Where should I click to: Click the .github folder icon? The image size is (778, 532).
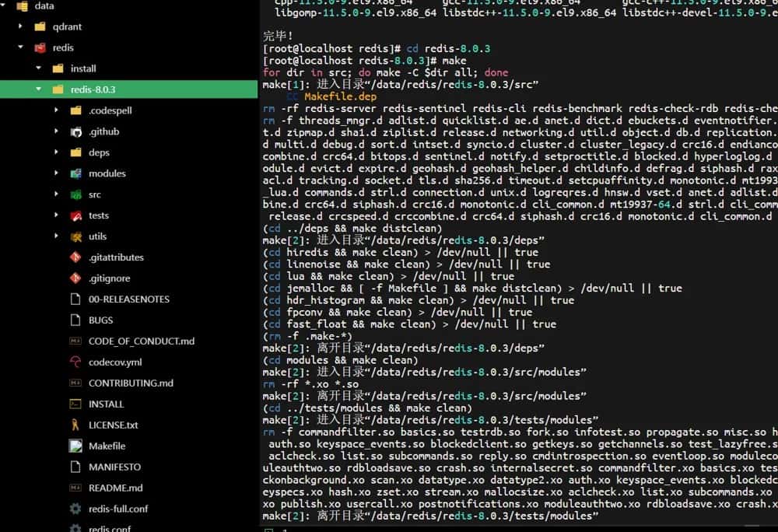(76, 131)
